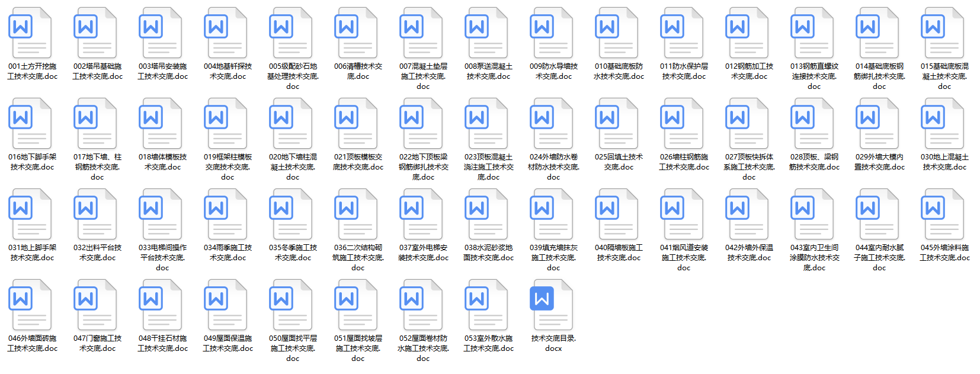Select the 011防水保护层技术交底.doc icon
980x374 pixels.
click(681, 33)
